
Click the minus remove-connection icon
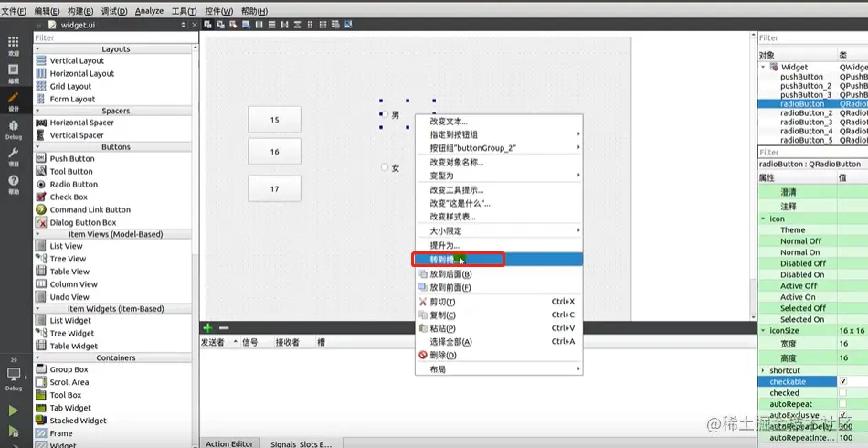pyautogui.click(x=224, y=328)
